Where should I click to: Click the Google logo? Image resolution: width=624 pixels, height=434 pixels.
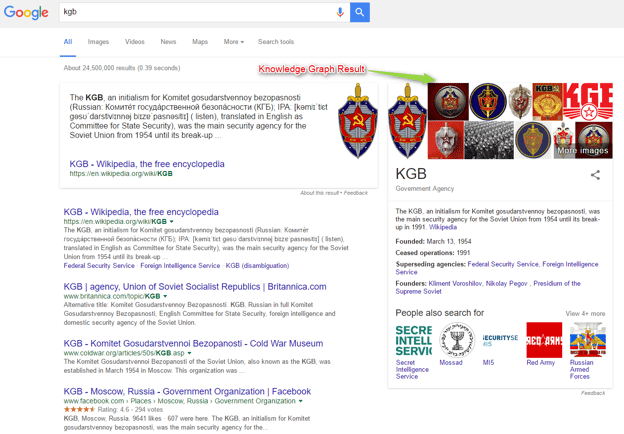(26, 12)
